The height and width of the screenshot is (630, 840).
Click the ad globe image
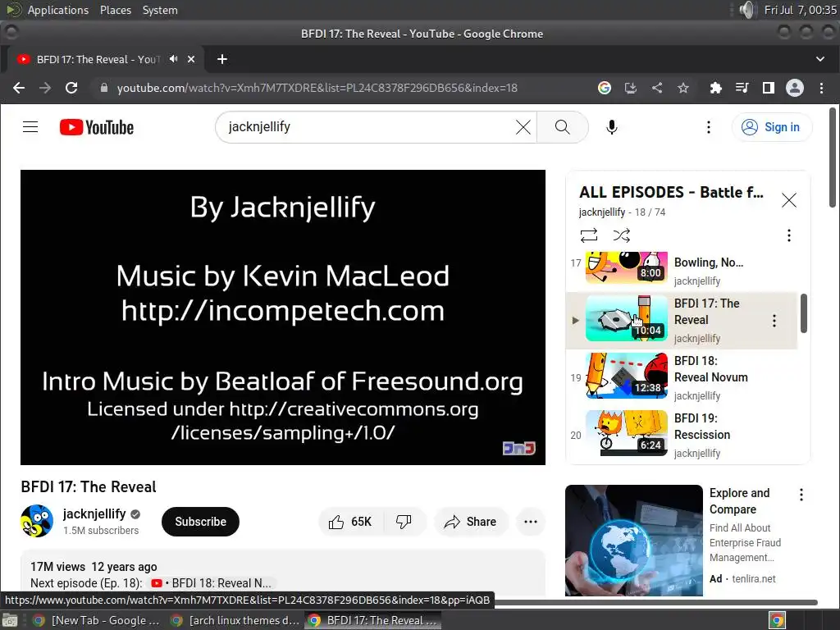[x=634, y=541]
